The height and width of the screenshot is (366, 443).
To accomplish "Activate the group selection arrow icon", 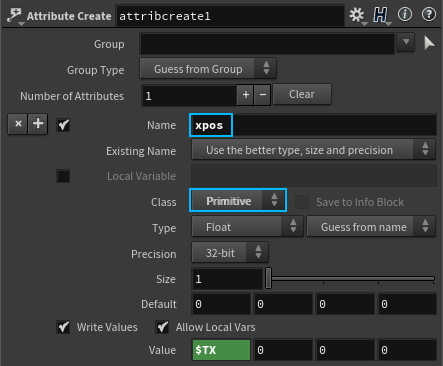I will click(x=429, y=43).
